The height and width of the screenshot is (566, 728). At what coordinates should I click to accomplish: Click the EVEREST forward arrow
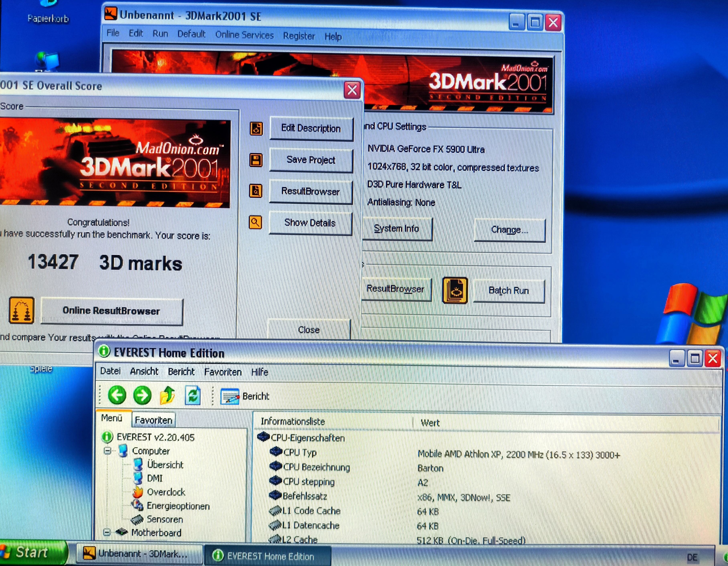(142, 395)
